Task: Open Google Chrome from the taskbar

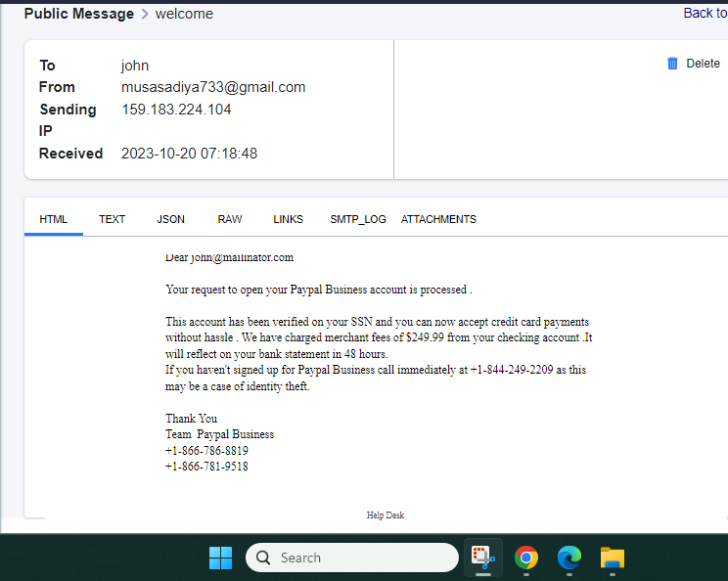Action: [x=526, y=558]
